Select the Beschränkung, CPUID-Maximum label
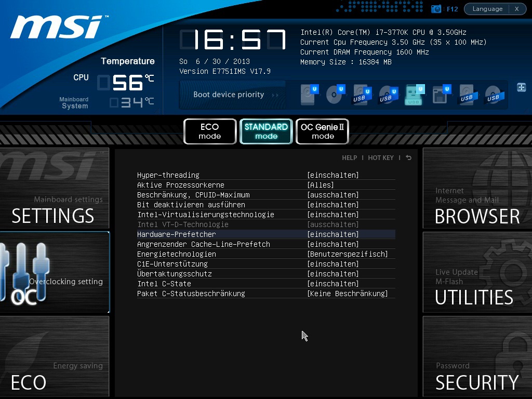This screenshot has height=399, width=532. (x=193, y=195)
